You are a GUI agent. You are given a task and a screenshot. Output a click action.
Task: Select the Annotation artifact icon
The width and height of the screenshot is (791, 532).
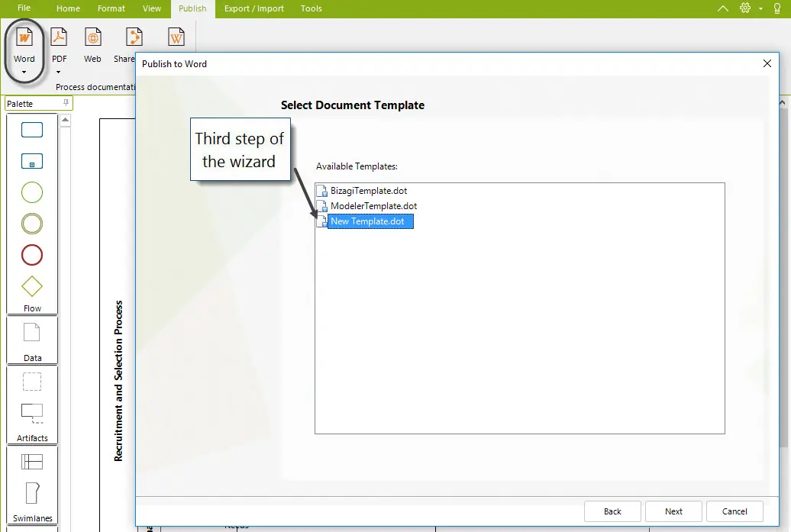point(32,413)
